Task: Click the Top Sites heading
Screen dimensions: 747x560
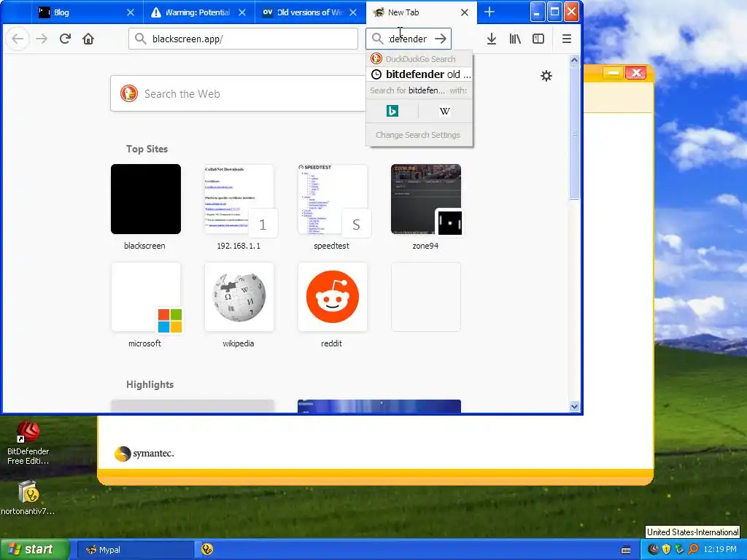Action: pyautogui.click(x=147, y=149)
